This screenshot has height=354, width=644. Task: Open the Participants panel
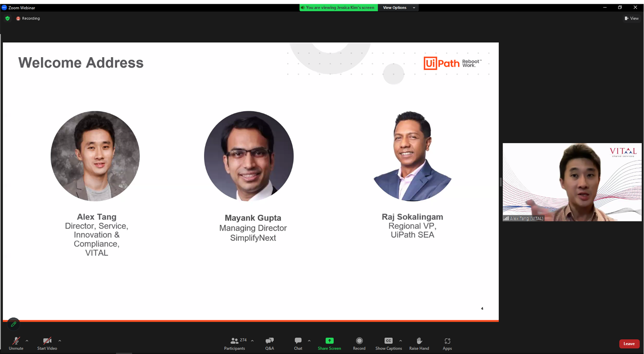point(235,343)
